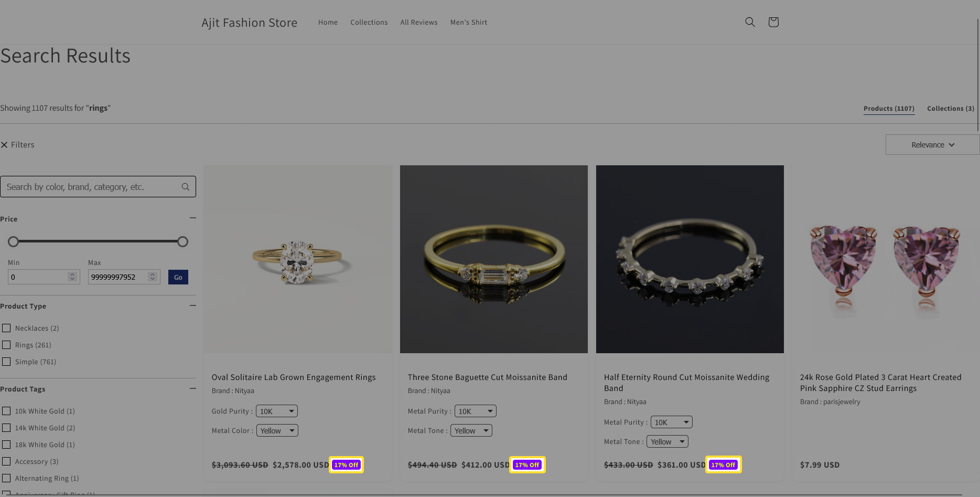Collapse the Product Tags filter section
The height and width of the screenshot is (497, 980).
[192, 388]
